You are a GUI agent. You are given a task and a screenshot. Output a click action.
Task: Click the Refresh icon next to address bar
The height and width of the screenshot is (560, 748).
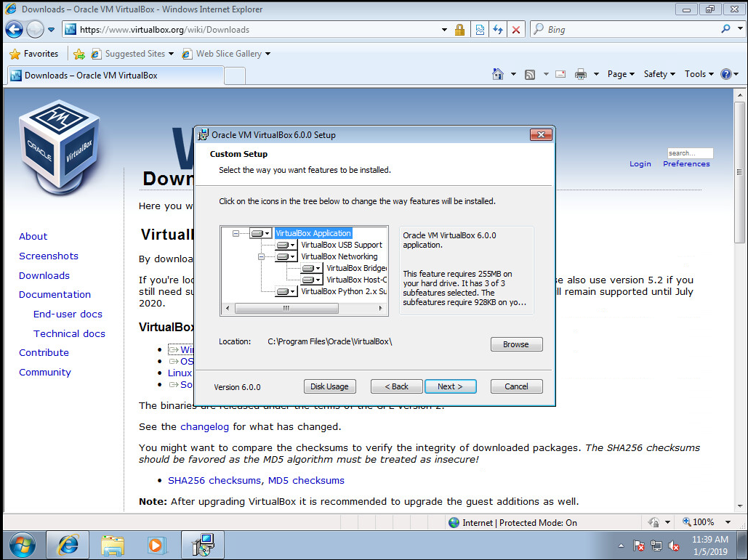[x=498, y=30]
